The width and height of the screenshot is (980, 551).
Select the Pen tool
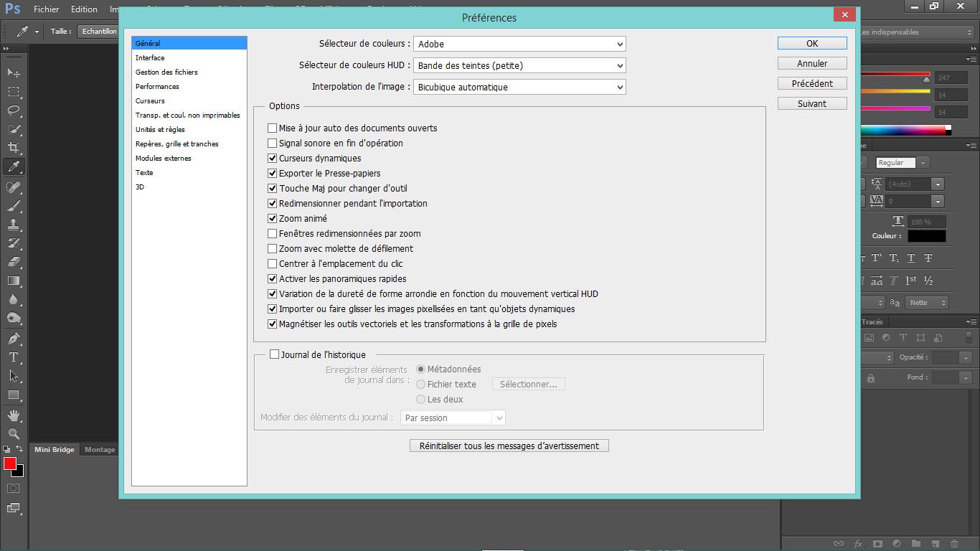coord(14,339)
